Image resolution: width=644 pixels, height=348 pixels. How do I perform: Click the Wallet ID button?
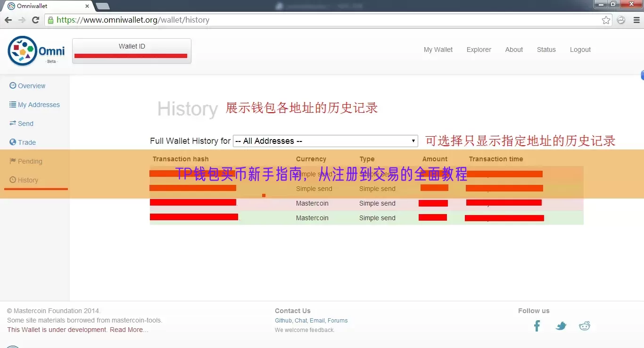[x=132, y=51]
